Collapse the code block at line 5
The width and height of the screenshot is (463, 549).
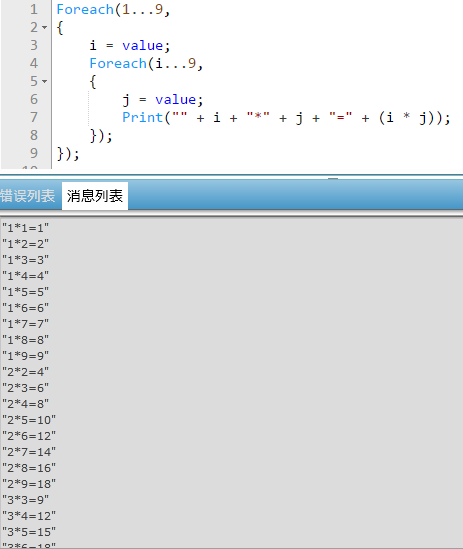(44, 81)
